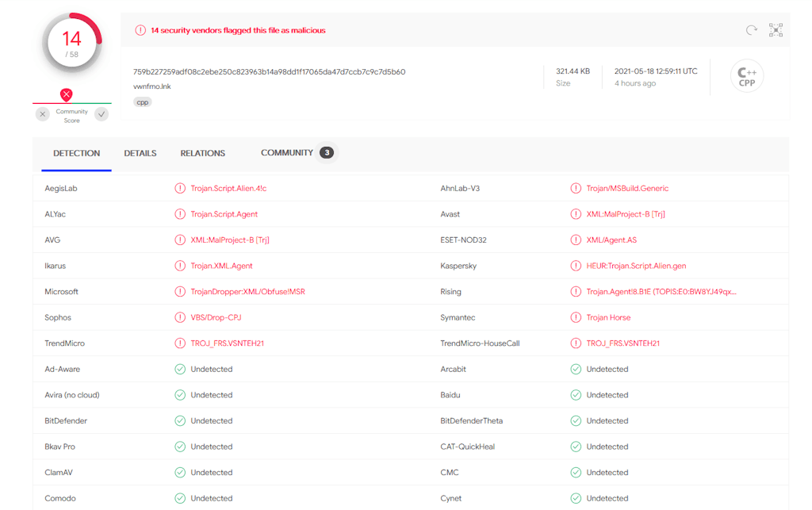
Task: Click Rising detection alert icon
Action: (576, 292)
